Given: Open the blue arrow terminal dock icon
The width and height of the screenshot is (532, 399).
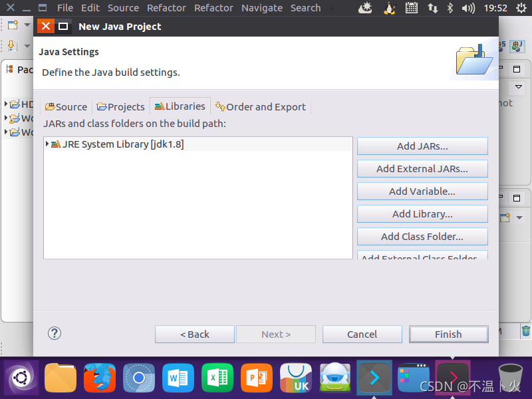Looking at the screenshot, I should [x=374, y=378].
